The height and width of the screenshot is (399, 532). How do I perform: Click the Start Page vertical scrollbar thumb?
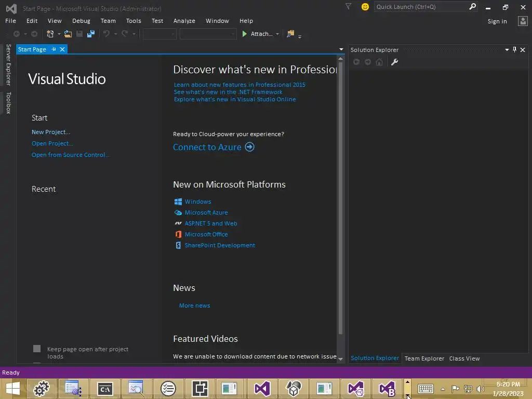[x=340, y=198]
